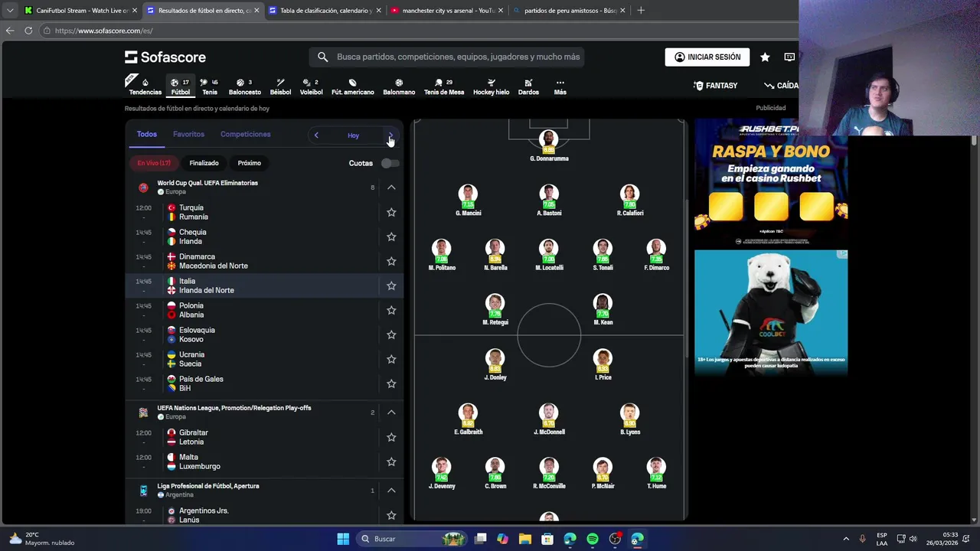
Task: Go to previous day arrow
Action: tap(316, 135)
